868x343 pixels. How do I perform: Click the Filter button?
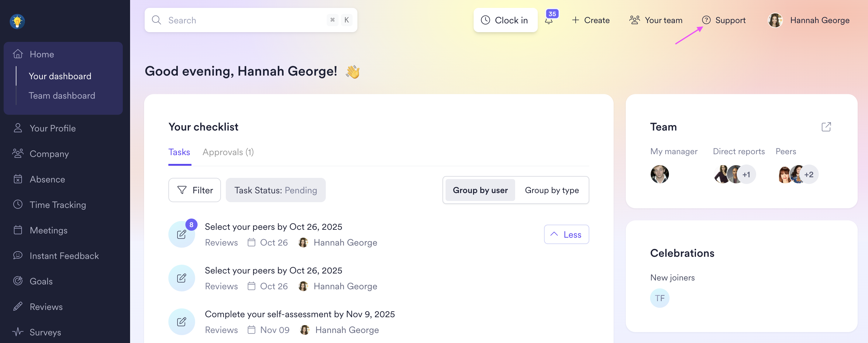[195, 190]
